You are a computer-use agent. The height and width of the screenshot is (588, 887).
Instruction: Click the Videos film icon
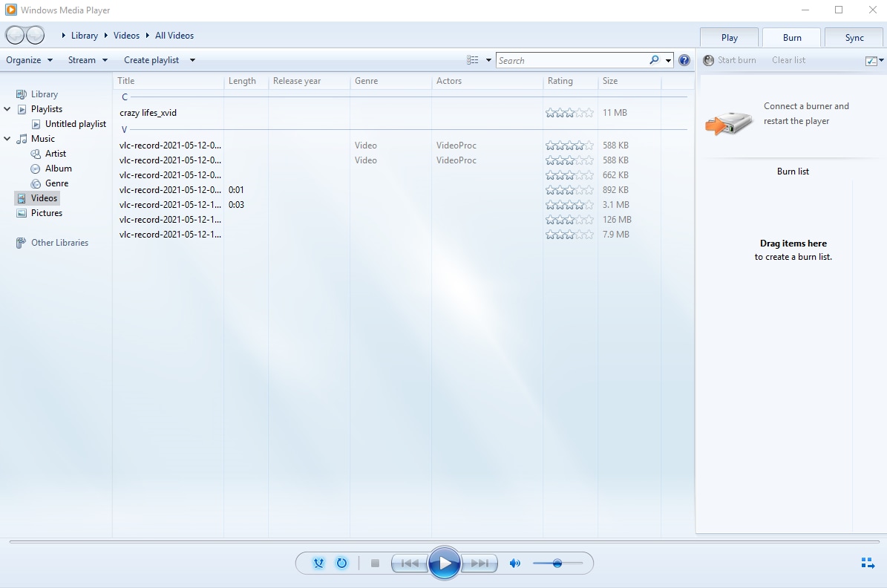point(22,198)
